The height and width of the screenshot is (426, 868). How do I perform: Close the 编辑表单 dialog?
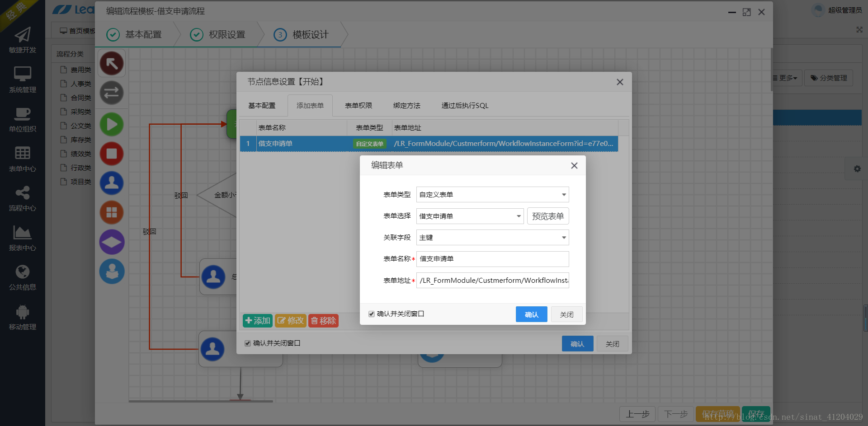point(574,166)
